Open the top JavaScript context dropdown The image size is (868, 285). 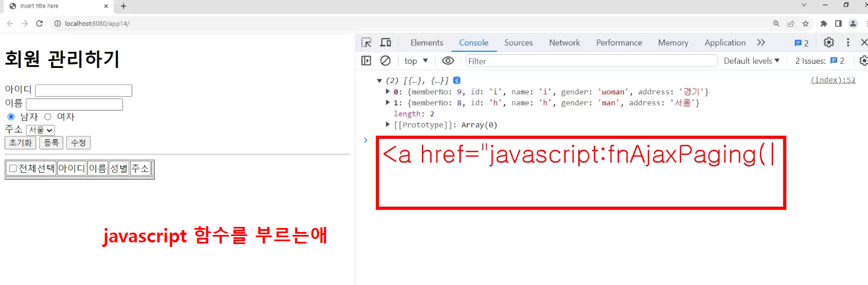[416, 60]
